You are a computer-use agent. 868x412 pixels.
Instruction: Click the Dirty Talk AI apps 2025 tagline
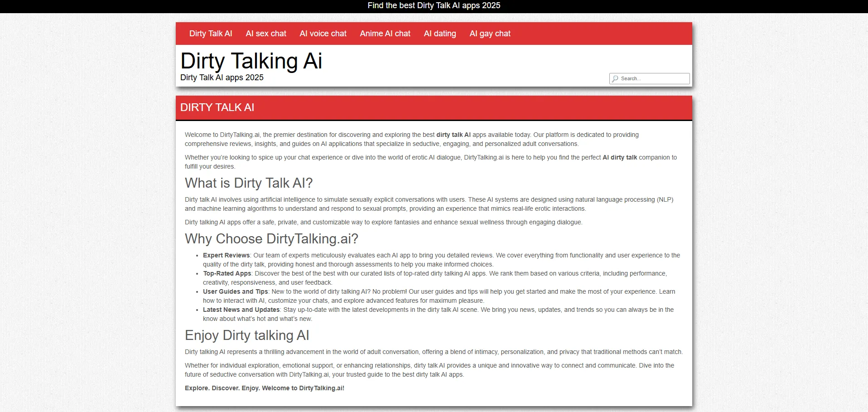point(222,78)
